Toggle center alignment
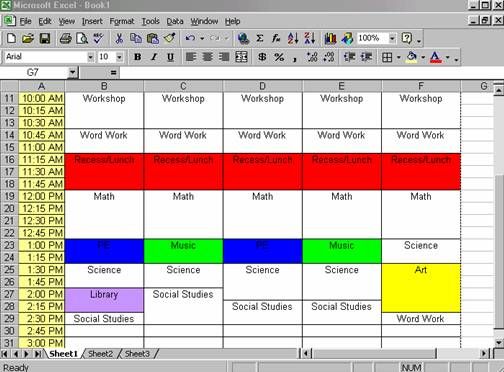The image size is (504, 372). [207, 57]
